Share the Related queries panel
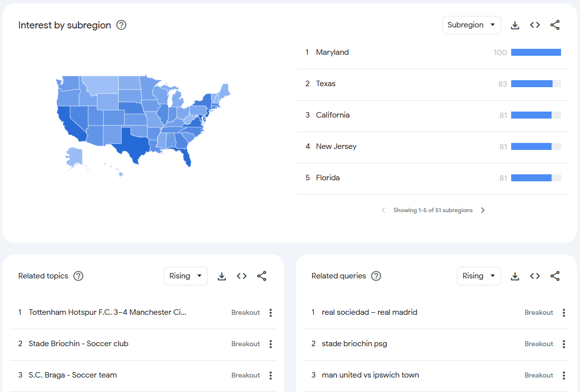Screen dimensions: 580x392 pos(555,276)
